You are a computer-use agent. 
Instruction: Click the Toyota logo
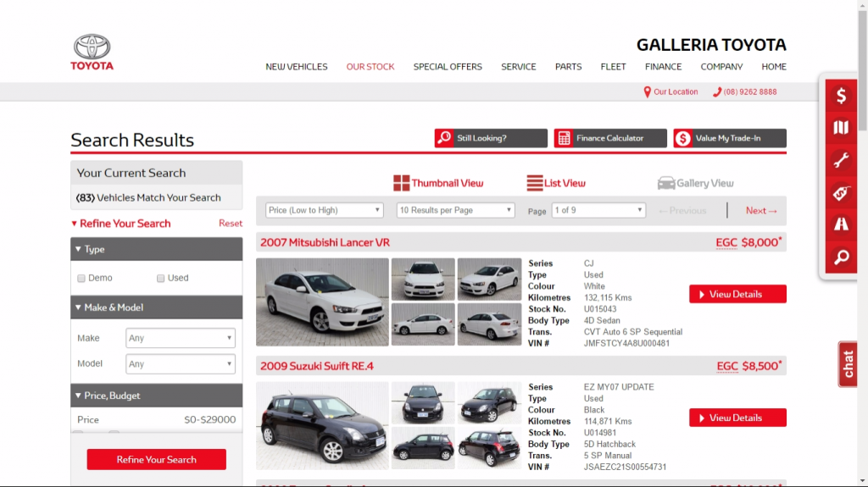(92, 53)
